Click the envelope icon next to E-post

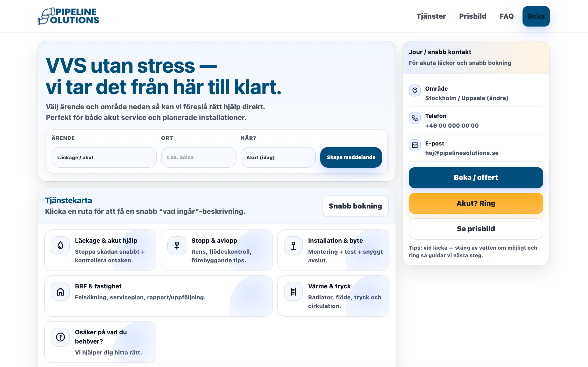tap(415, 145)
